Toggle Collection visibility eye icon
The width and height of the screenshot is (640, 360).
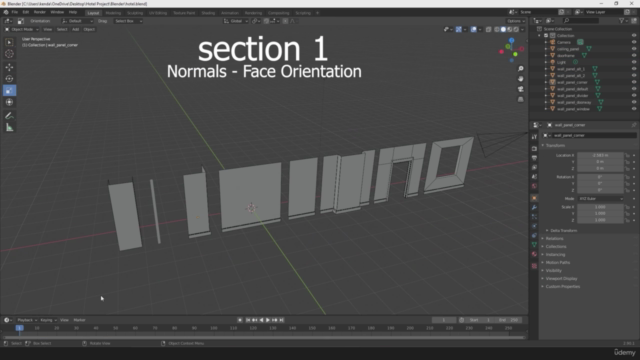634,36
